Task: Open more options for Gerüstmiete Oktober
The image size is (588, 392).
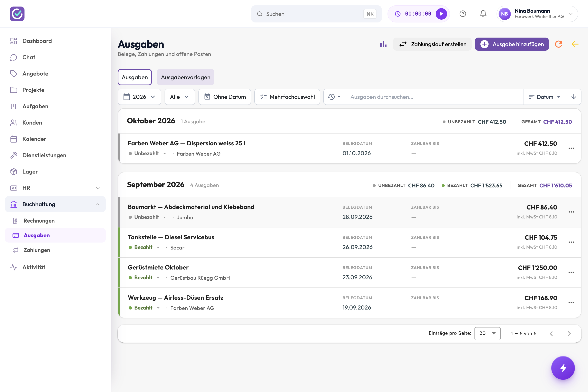Action: [x=571, y=273]
